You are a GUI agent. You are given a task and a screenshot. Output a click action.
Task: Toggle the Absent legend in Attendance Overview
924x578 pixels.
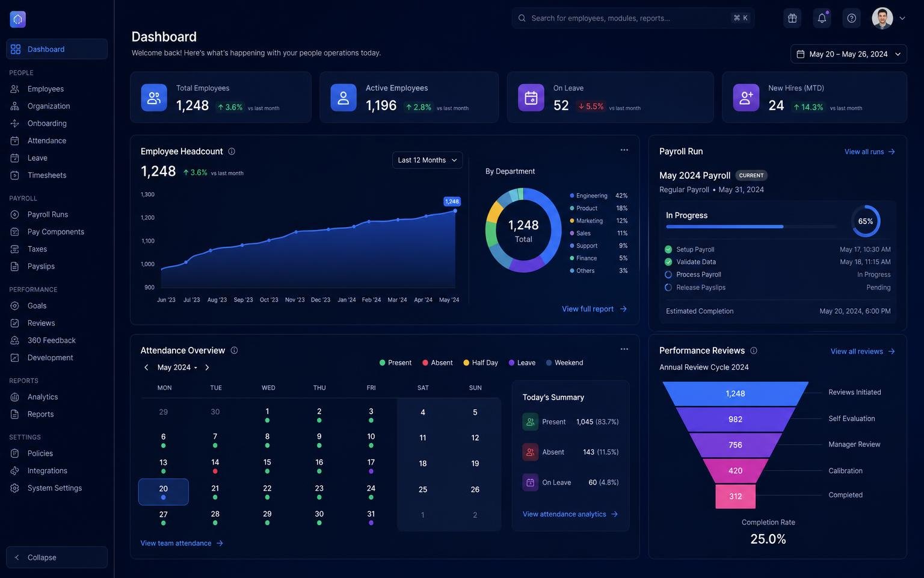437,362
